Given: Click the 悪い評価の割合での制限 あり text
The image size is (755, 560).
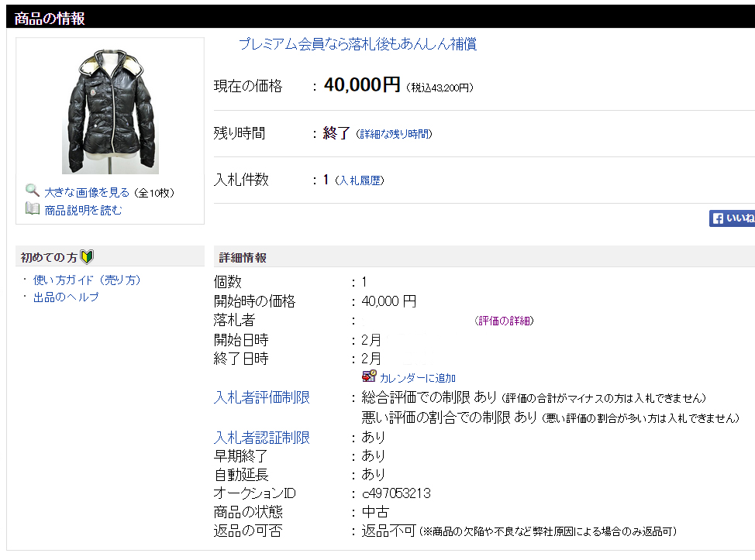Looking at the screenshot, I should click(450, 417).
